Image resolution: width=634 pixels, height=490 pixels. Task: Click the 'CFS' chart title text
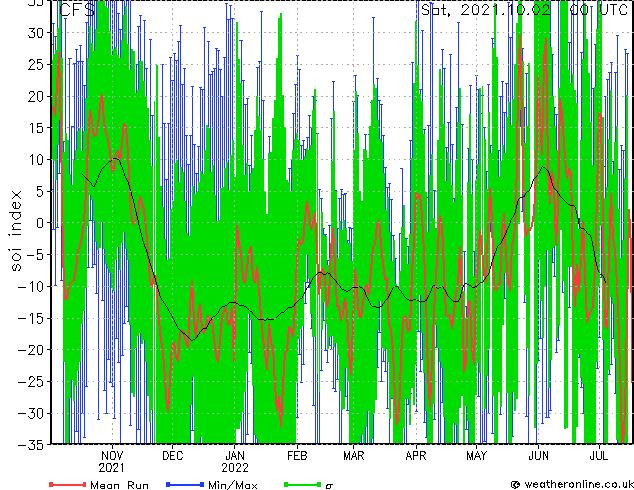pyautogui.click(x=78, y=10)
